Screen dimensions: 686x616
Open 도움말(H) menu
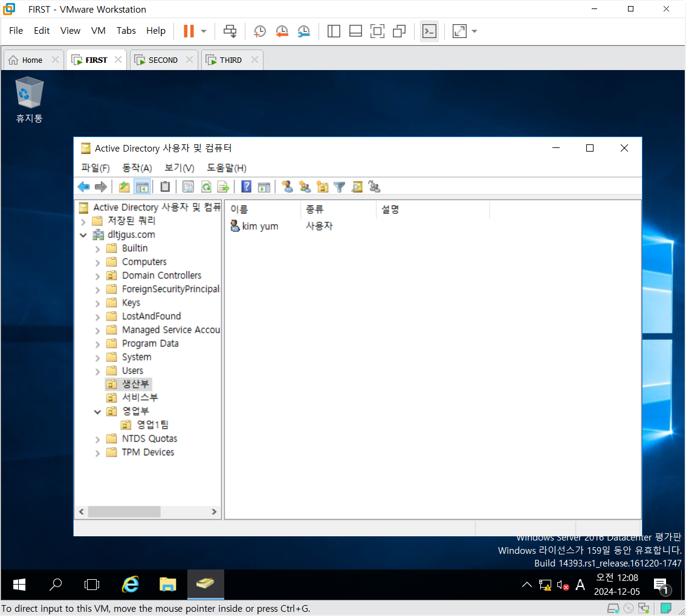click(x=227, y=168)
